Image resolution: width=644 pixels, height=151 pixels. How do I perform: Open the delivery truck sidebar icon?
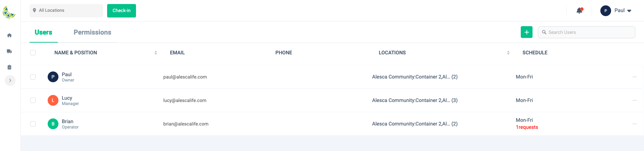tap(9, 51)
